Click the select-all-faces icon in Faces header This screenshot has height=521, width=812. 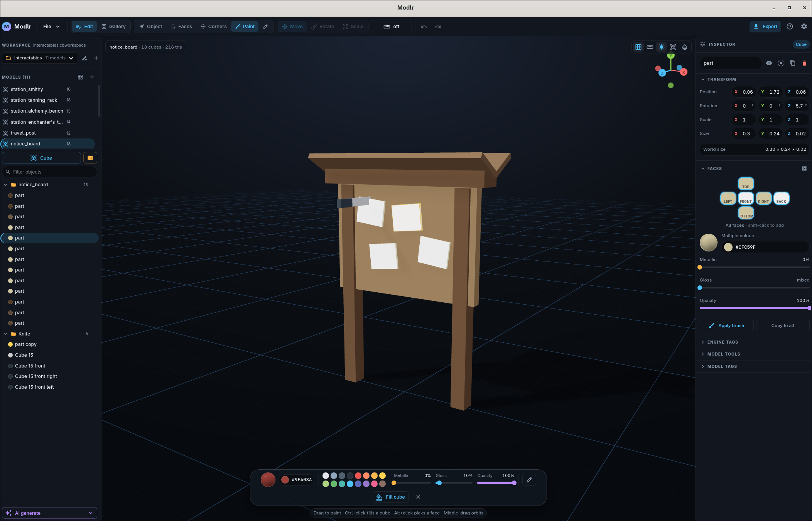[x=805, y=169]
